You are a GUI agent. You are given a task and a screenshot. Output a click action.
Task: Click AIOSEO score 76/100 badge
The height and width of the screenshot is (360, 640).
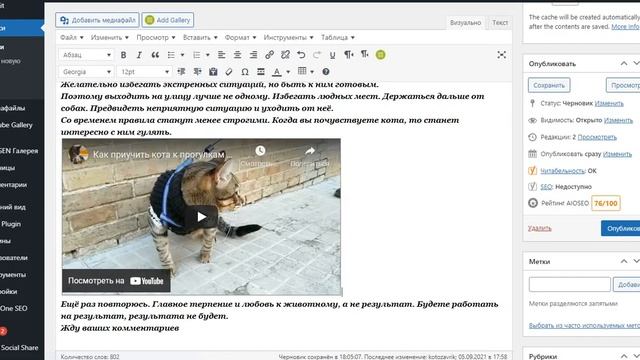(606, 203)
